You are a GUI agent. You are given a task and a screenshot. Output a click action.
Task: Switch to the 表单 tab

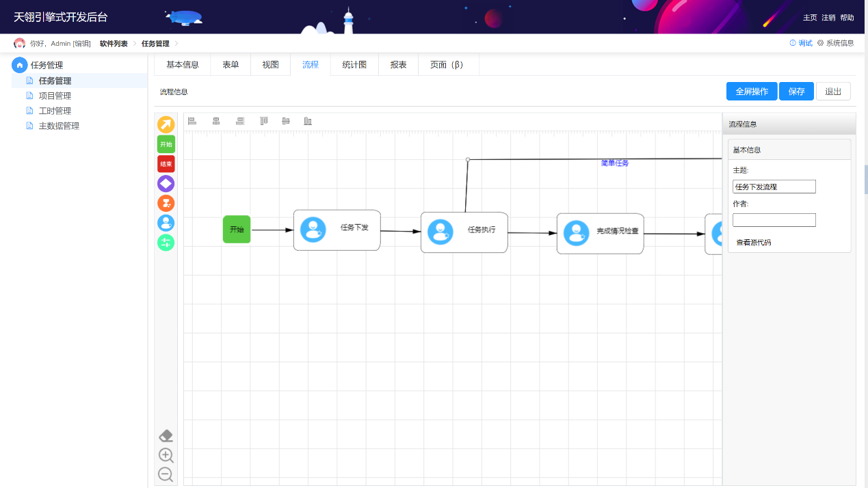(231, 65)
